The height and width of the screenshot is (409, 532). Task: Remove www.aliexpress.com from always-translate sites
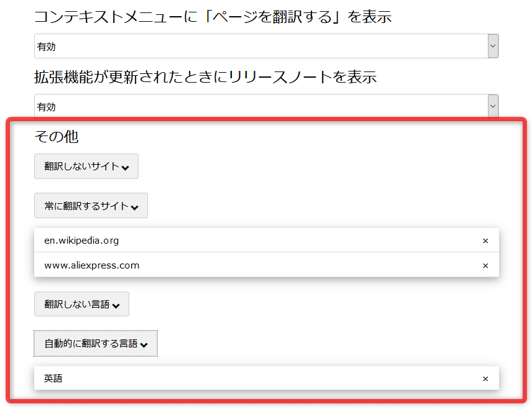(485, 265)
